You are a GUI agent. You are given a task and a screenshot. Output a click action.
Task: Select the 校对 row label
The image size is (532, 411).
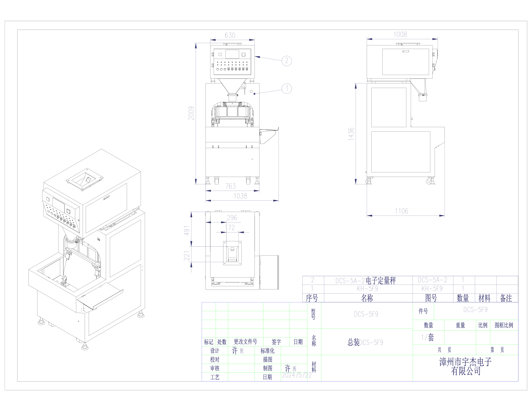[x=215, y=360]
